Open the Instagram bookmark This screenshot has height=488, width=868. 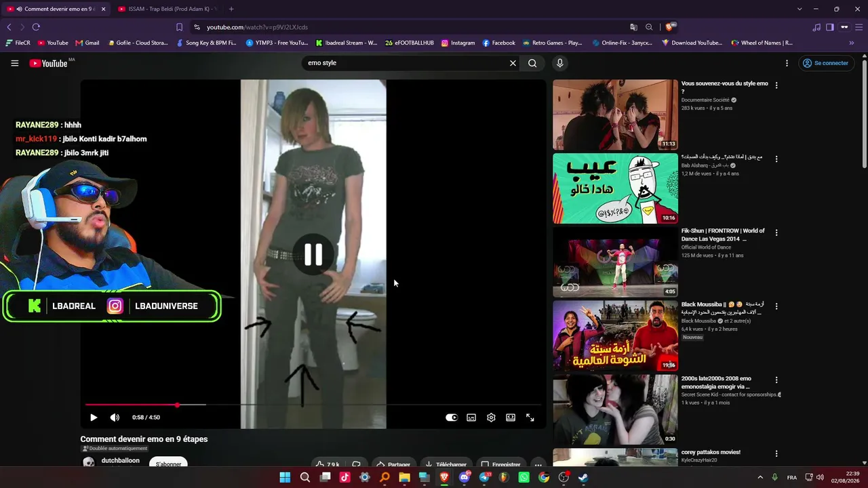(x=458, y=43)
